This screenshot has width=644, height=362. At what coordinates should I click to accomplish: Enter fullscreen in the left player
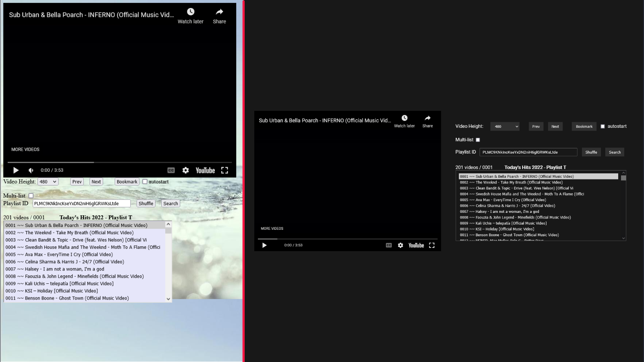[x=224, y=170]
